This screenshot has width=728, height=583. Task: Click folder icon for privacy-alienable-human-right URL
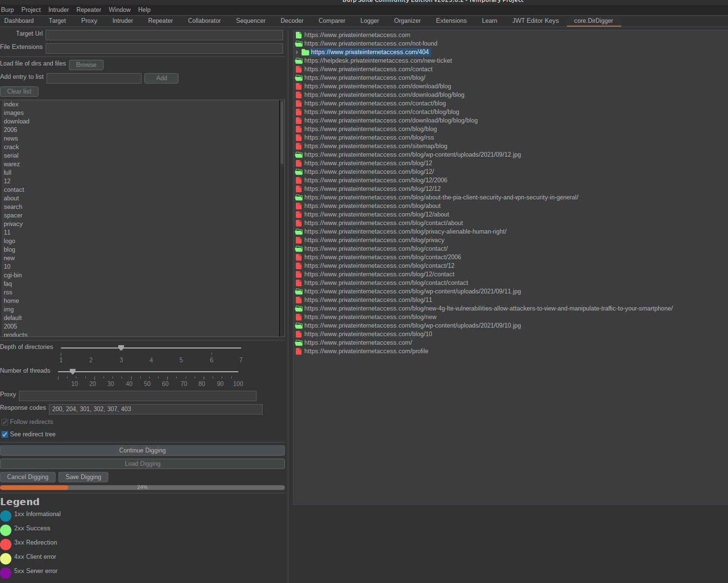pos(299,232)
